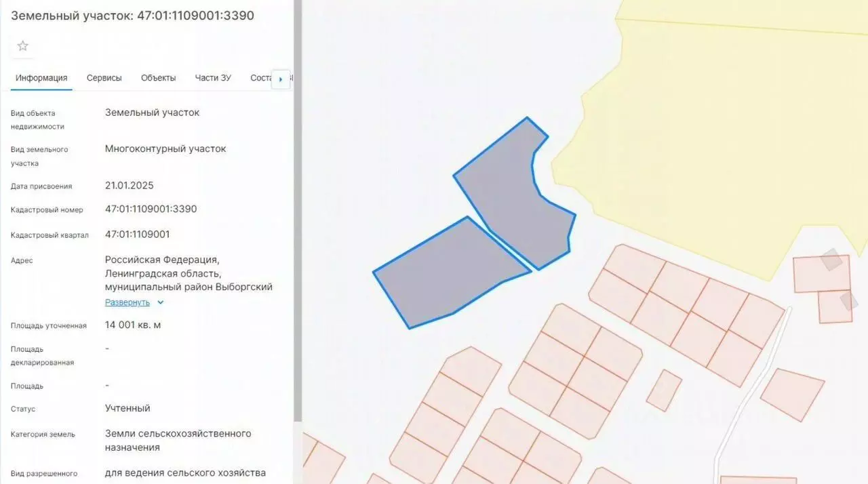Click the area value 14 001 кв. м
Screen dimensions: 868x484
[133, 325]
